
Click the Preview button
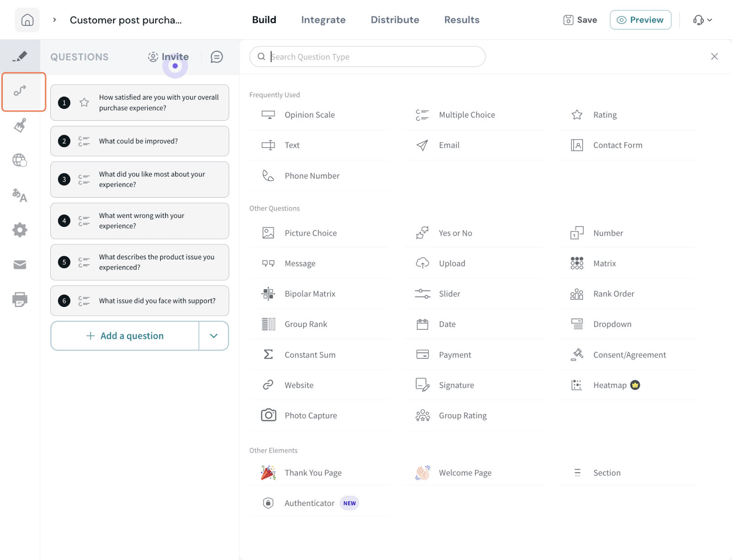pyautogui.click(x=640, y=20)
